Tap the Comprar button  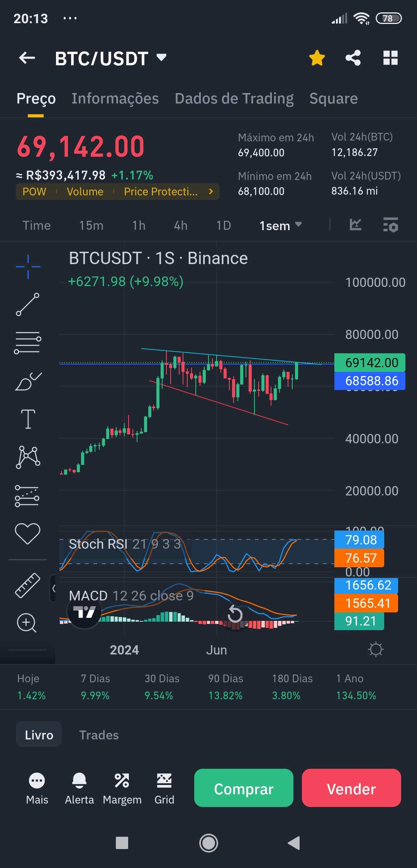pos(244,788)
